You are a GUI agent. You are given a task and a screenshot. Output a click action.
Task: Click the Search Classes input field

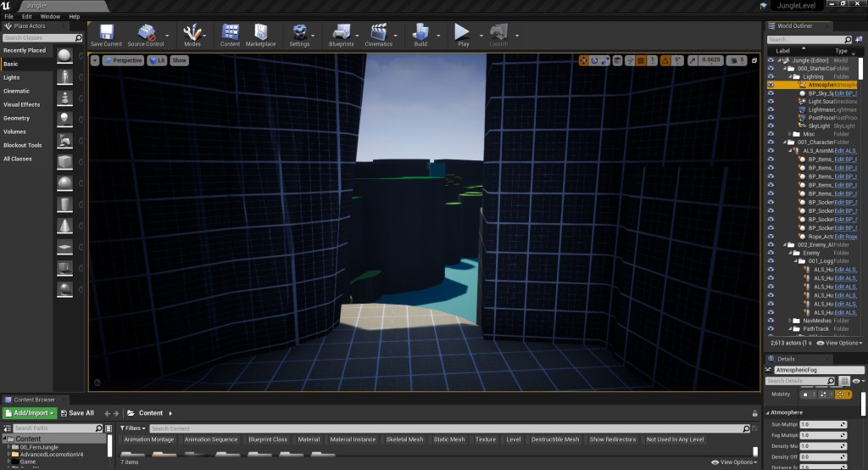tap(38, 38)
